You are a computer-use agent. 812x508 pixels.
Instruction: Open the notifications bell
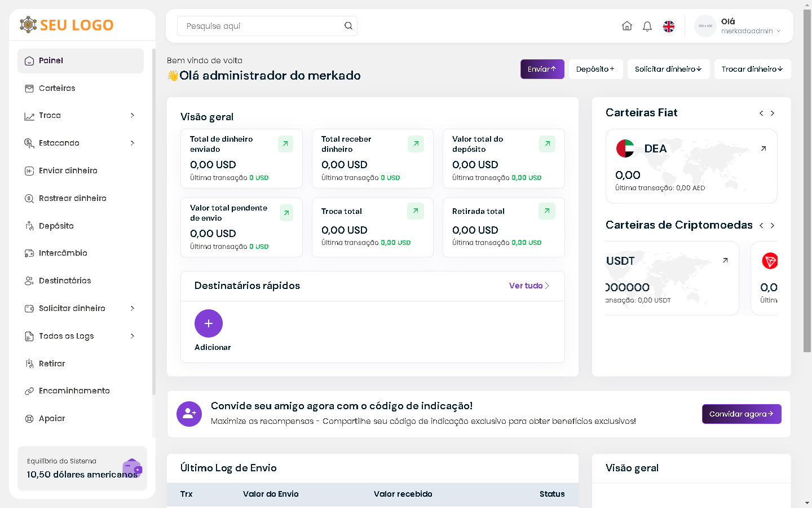coord(647,26)
